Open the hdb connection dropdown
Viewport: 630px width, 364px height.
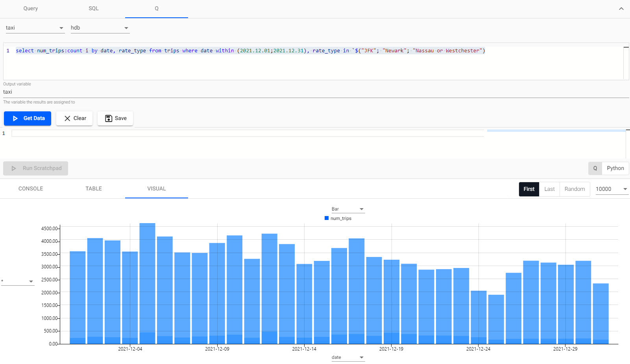click(126, 28)
